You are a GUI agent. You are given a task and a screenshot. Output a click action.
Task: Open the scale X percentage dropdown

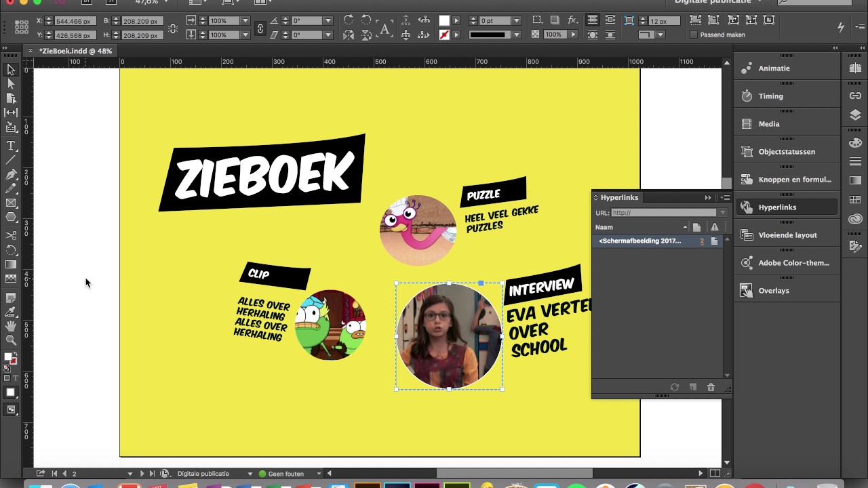tap(245, 21)
